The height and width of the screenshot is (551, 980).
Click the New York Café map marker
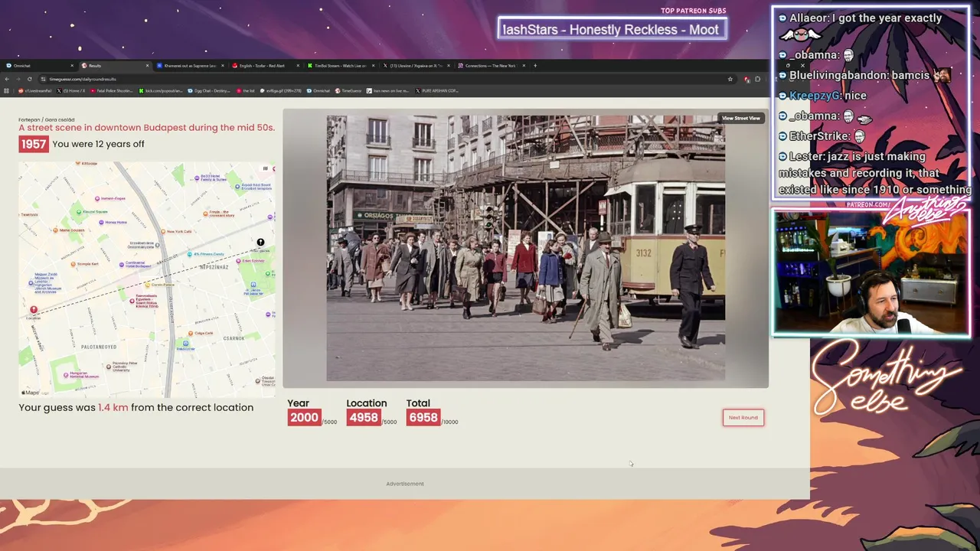click(164, 231)
